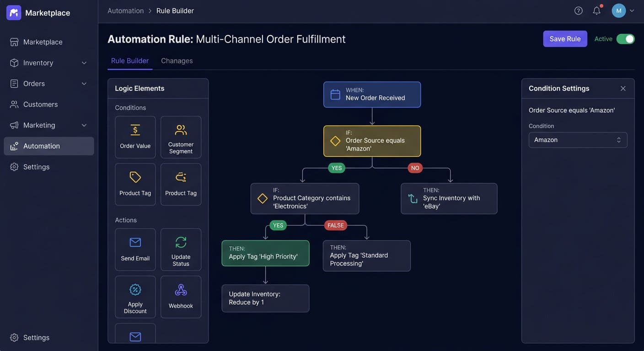Toggle the Active rule switch
The height and width of the screenshot is (351, 644).
click(x=625, y=39)
